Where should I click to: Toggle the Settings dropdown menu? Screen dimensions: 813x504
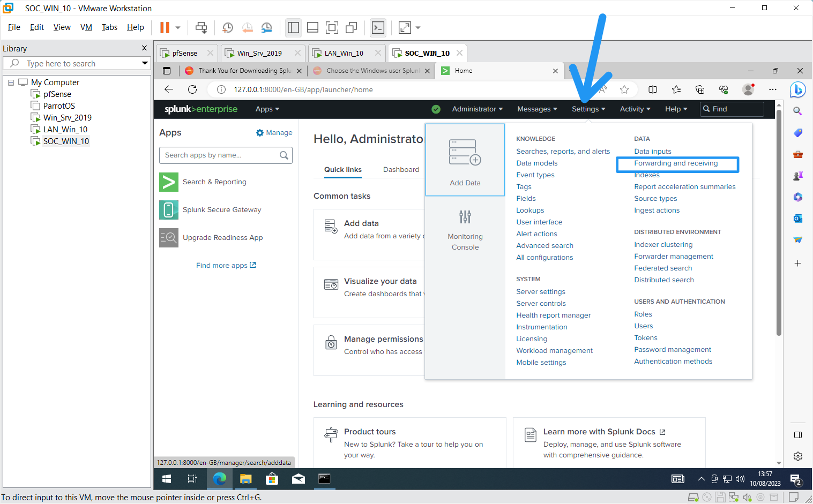point(588,109)
